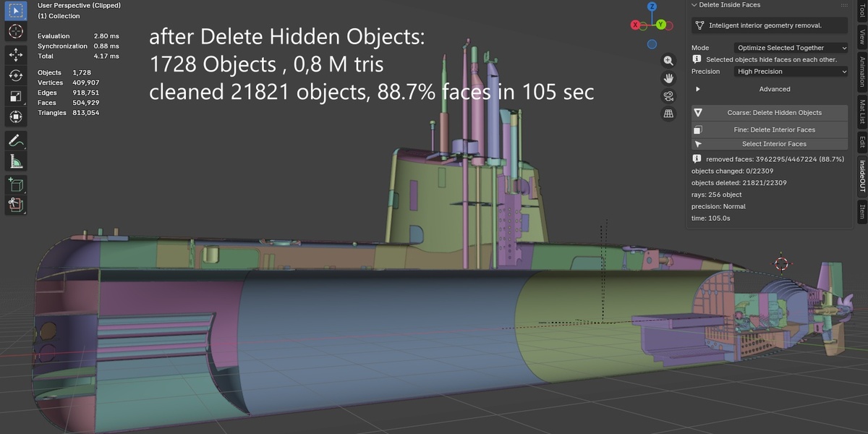Click Fine: Delete Interior Faces button
This screenshot has width=868, height=434.
point(770,130)
